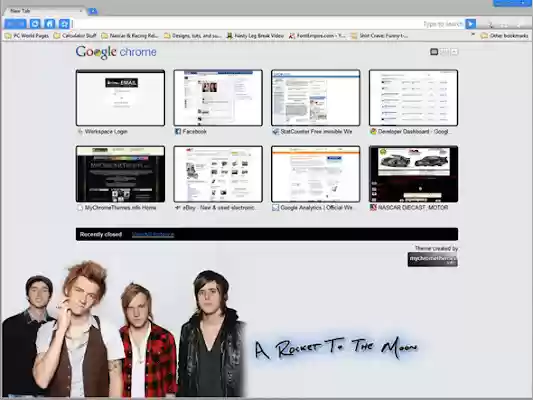Open FontEmpire.com bookmark
This screenshot has height=400, width=533.
tap(317, 36)
